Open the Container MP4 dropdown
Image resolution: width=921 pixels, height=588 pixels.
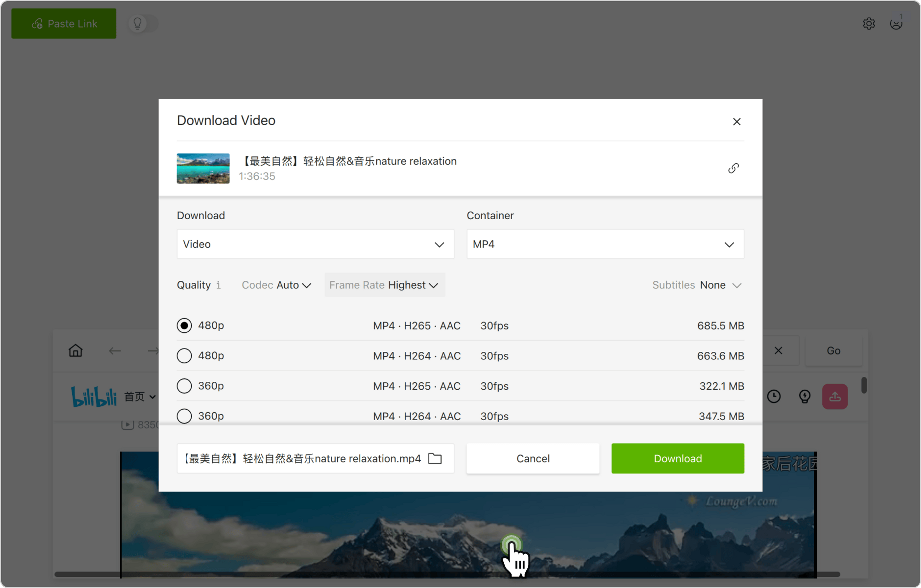click(x=605, y=244)
